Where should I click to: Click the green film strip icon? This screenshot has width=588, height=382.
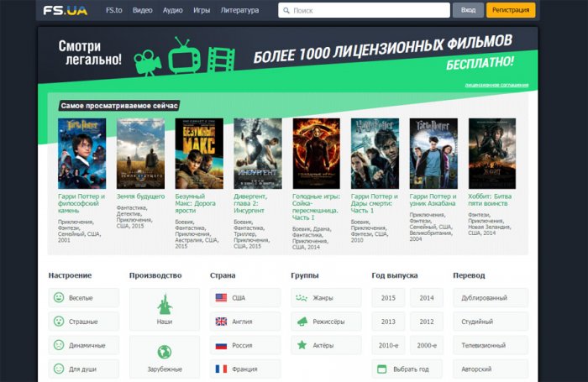point(221,60)
